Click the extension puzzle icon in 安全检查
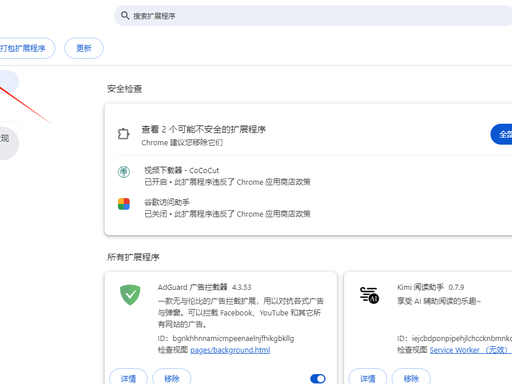This screenshot has width=512, height=384. click(124, 134)
